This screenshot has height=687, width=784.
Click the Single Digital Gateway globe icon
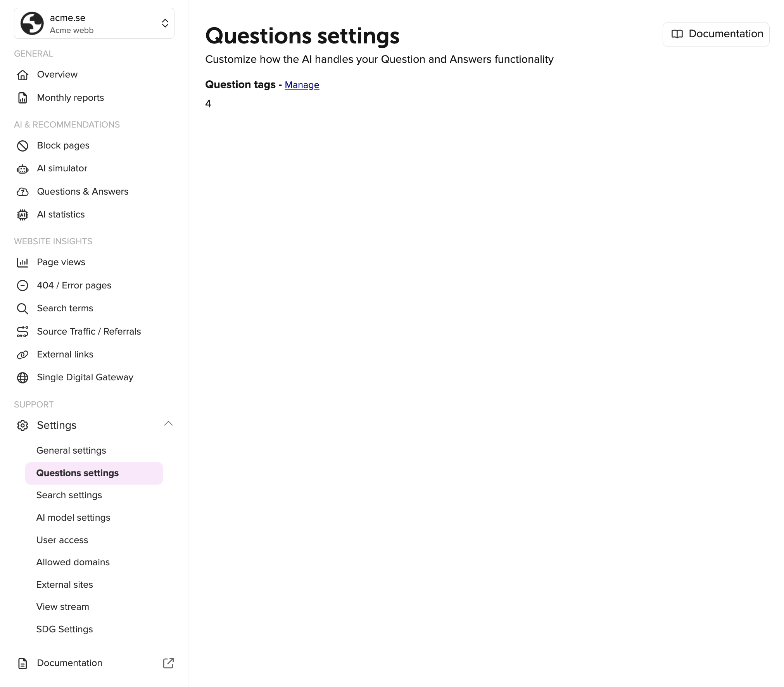click(22, 378)
